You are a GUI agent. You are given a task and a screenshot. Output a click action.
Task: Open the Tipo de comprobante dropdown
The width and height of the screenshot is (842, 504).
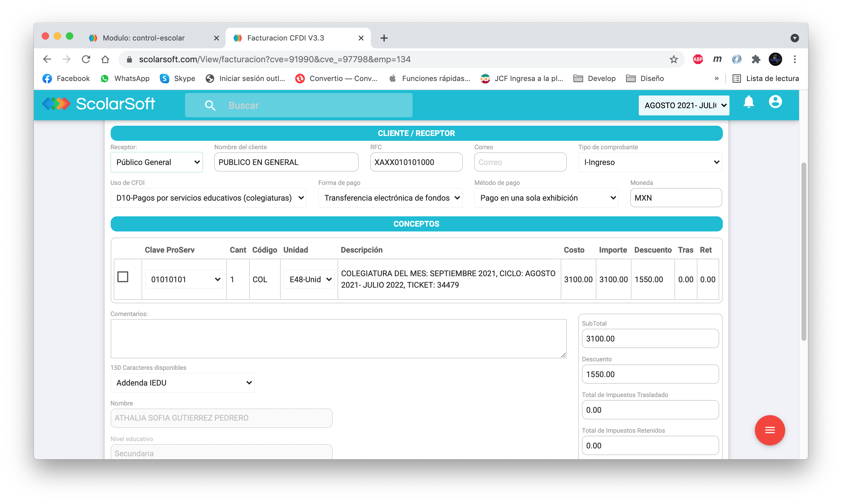pyautogui.click(x=650, y=162)
